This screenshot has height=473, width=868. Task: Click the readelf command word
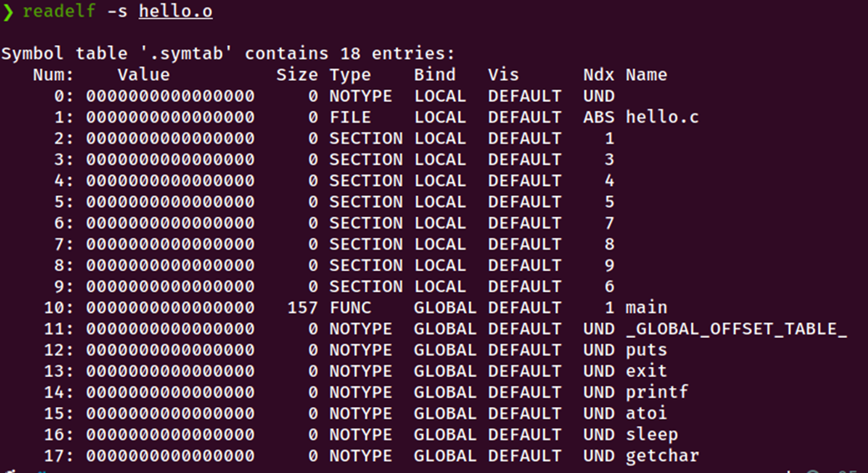[x=58, y=11]
